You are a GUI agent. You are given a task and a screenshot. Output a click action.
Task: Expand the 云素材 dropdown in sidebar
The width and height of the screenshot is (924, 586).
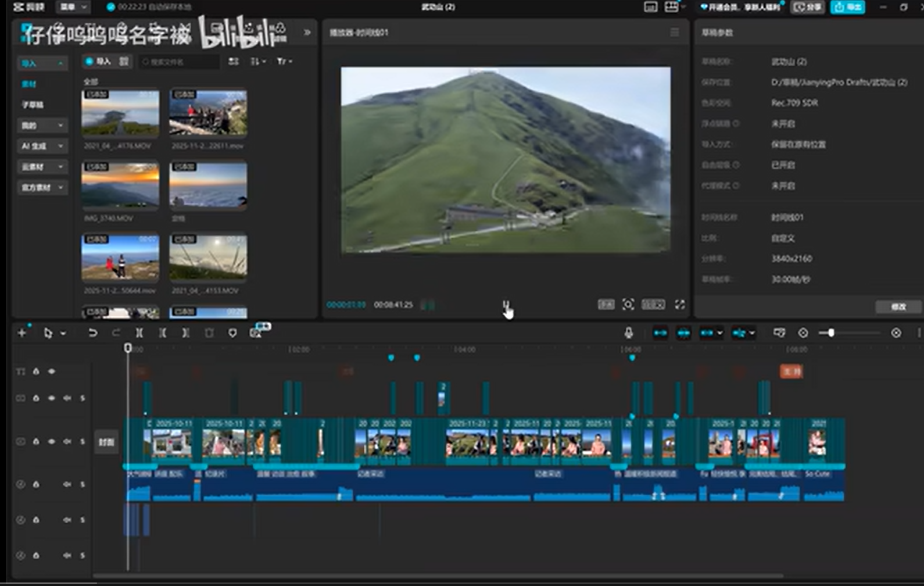(42, 167)
